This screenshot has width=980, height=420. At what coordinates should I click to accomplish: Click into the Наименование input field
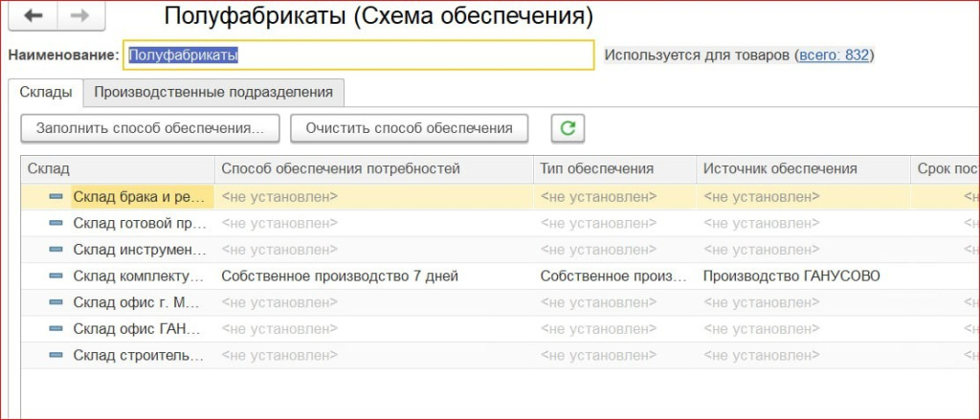(x=359, y=55)
